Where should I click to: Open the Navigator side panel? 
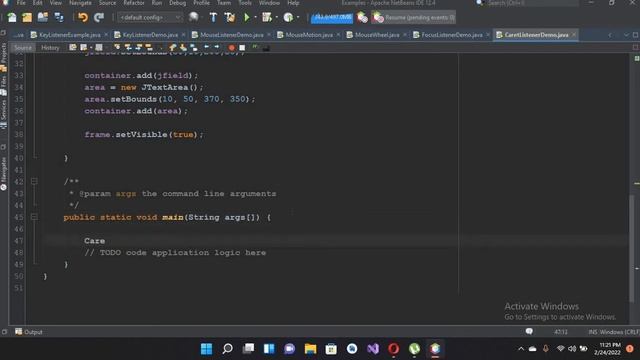[4, 173]
